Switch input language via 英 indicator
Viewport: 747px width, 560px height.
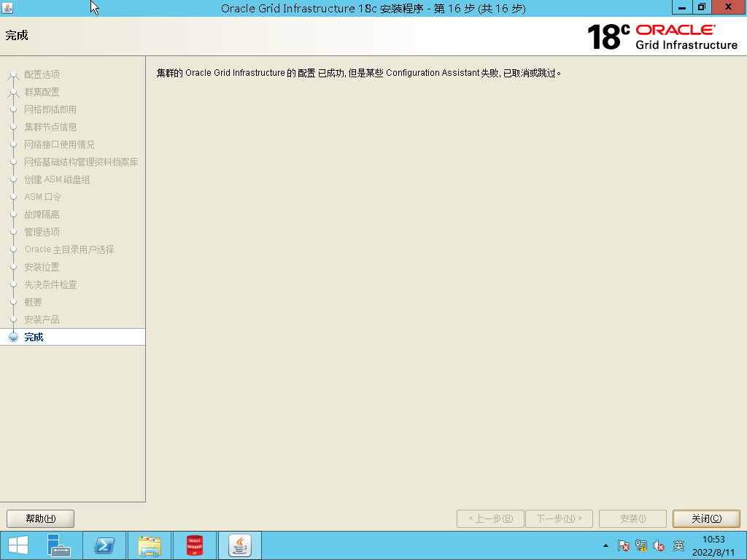678,545
